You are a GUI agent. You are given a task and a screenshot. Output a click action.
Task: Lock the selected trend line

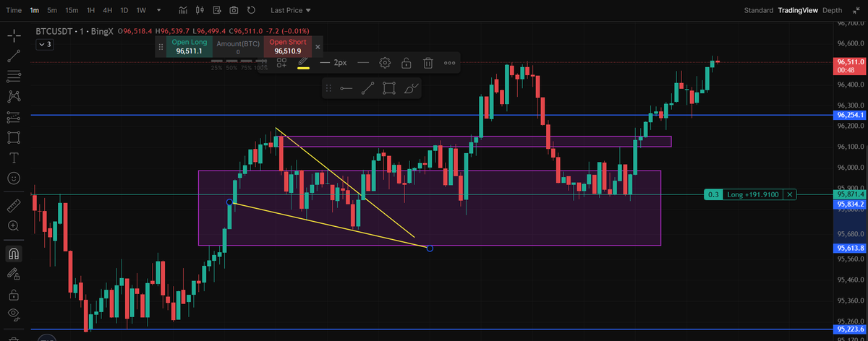(407, 63)
